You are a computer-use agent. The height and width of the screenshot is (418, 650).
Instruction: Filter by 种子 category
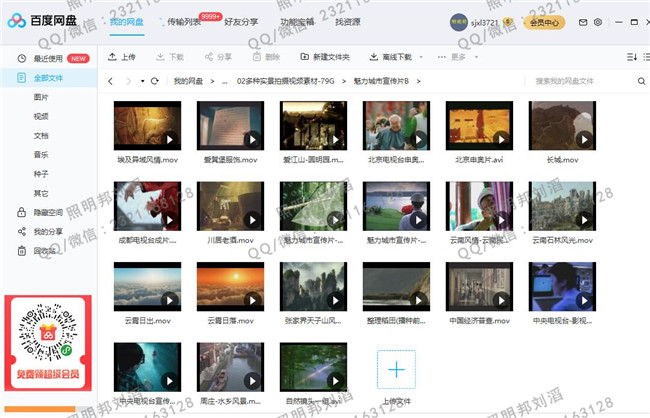click(x=41, y=174)
